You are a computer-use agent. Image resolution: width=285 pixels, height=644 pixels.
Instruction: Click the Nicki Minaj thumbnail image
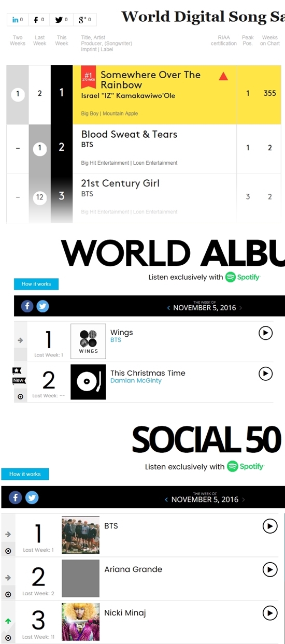point(80,622)
